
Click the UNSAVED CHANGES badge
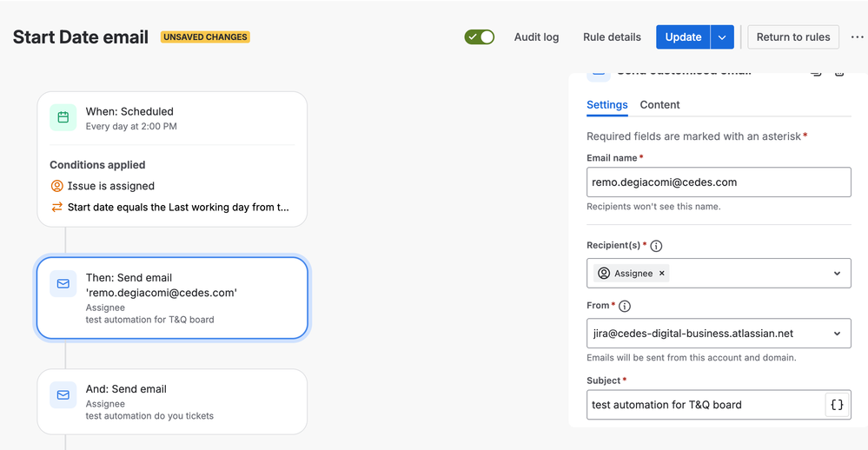[x=205, y=37]
